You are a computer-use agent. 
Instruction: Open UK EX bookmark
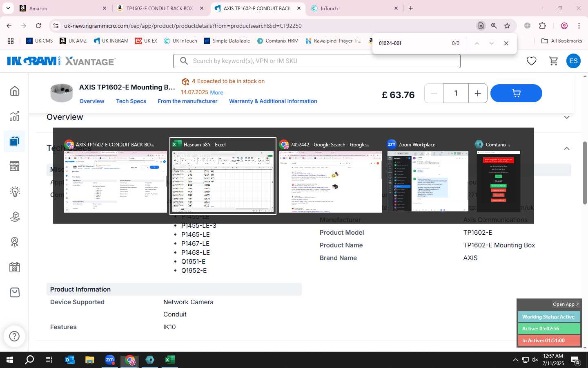point(146,41)
